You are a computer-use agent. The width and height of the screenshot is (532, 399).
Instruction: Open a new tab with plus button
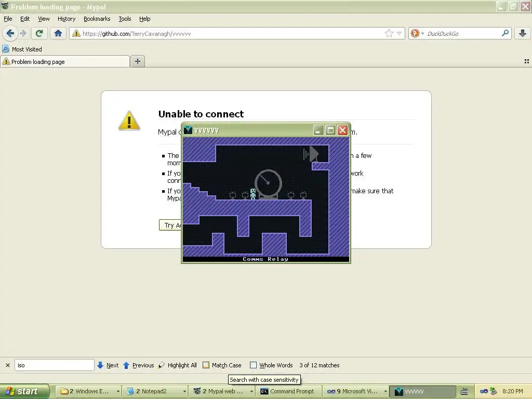coord(137,61)
